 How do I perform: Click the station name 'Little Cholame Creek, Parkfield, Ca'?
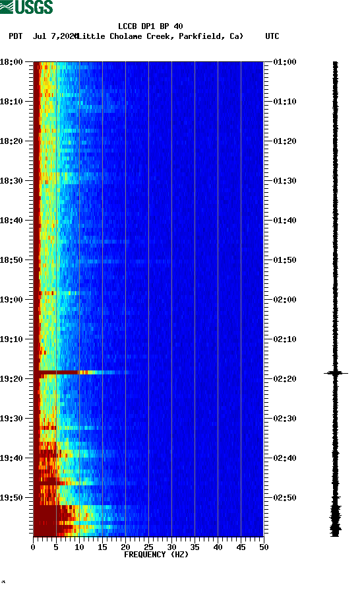pyautogui.click(x=161, y=36)
